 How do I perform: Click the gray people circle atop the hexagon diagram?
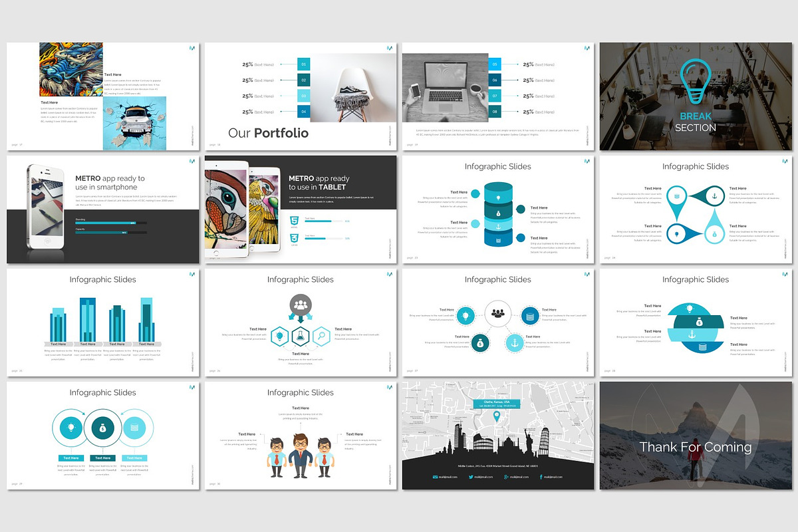pos(301,305)
